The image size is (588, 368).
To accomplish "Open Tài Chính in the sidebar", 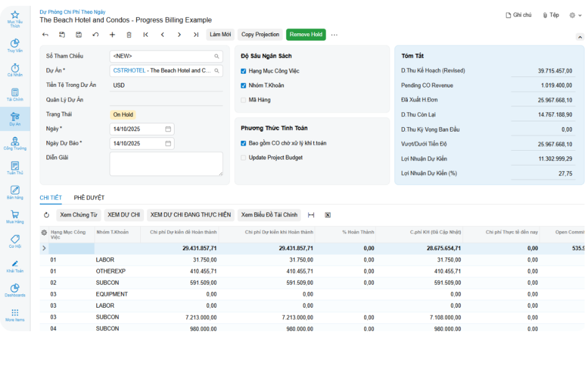I will click(x=15, y=95).
